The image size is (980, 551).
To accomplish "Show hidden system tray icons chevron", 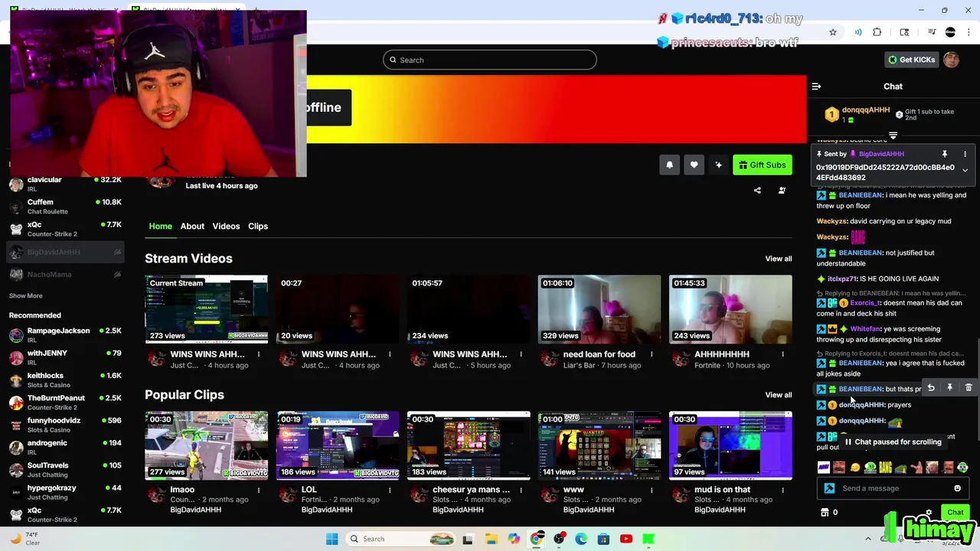I will pyautogui.click(x=867, y=539).
